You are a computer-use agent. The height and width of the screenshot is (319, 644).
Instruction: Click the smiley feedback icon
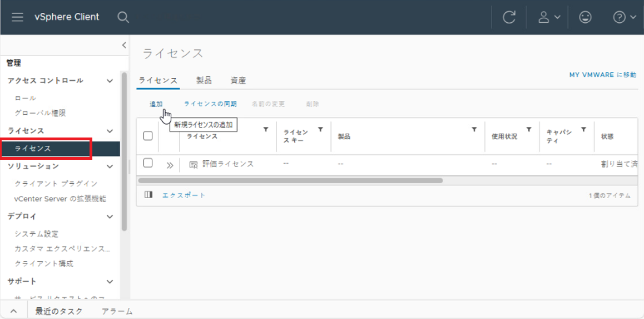coord(585,17)
